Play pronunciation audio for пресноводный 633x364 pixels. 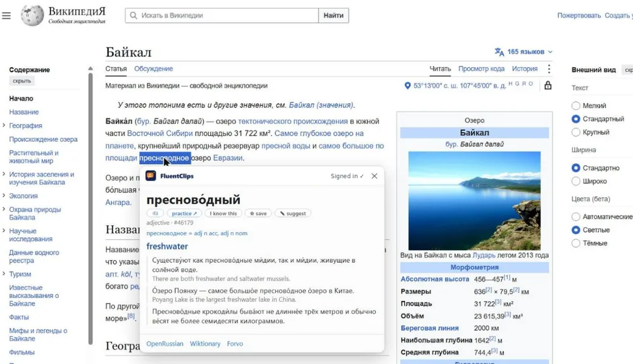click(155, 213)
